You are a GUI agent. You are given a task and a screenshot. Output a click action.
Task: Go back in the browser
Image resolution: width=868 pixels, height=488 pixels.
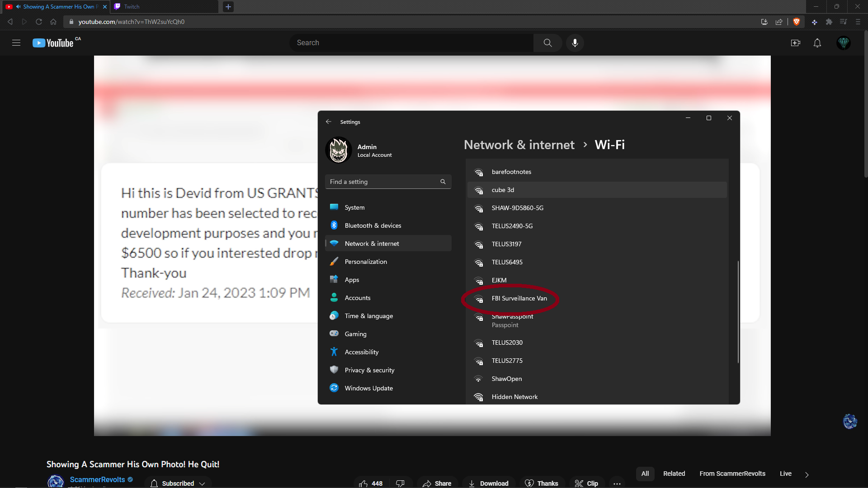pyautogui.click(x=10, y=22)
